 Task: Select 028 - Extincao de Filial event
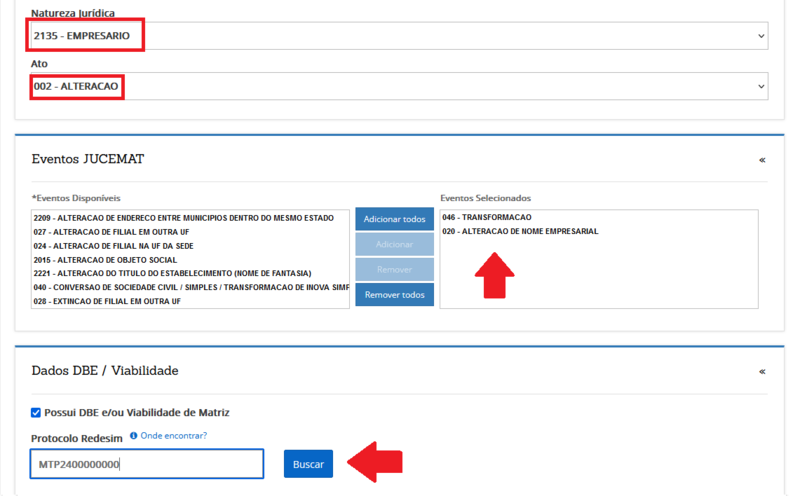pos(107,301)
